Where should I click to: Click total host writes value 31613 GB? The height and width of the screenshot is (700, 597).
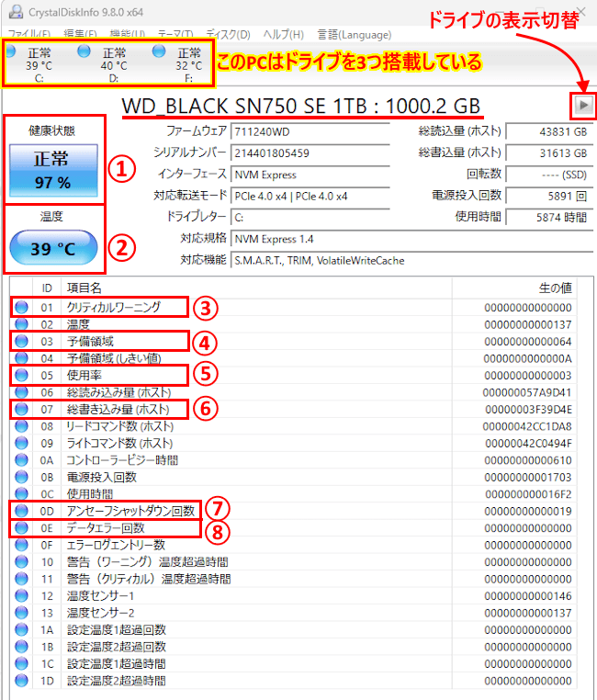click(x=549, y=153)
